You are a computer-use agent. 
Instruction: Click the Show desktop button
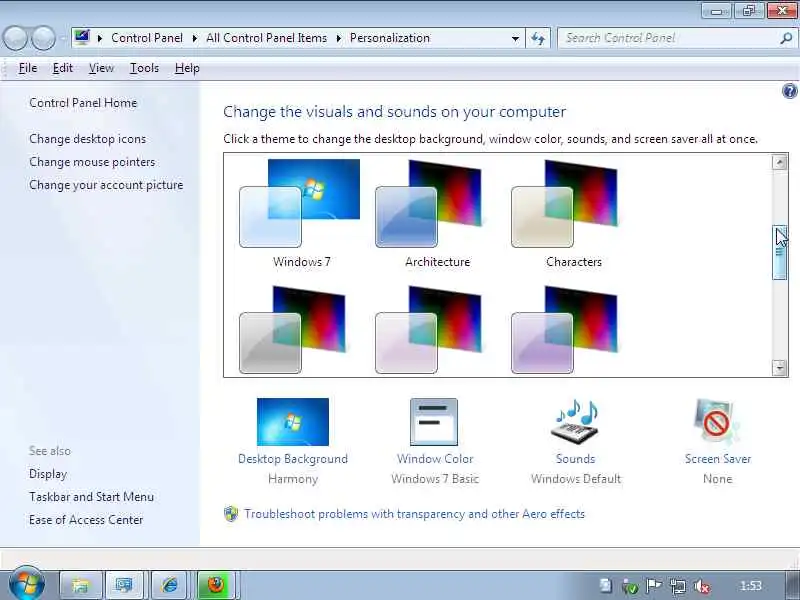pos(794,585)
